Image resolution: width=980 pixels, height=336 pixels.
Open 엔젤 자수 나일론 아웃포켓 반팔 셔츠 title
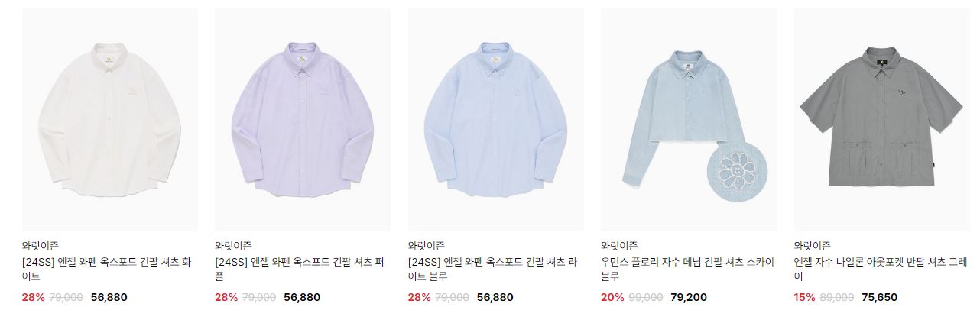[x=881, y=269]
